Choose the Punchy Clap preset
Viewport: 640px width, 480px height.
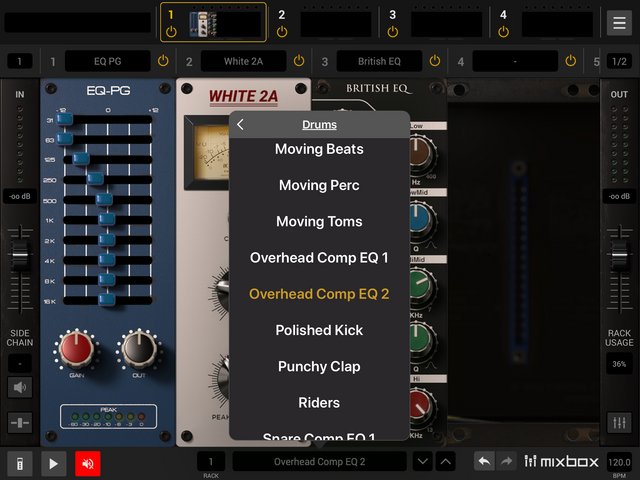point(319,367)
